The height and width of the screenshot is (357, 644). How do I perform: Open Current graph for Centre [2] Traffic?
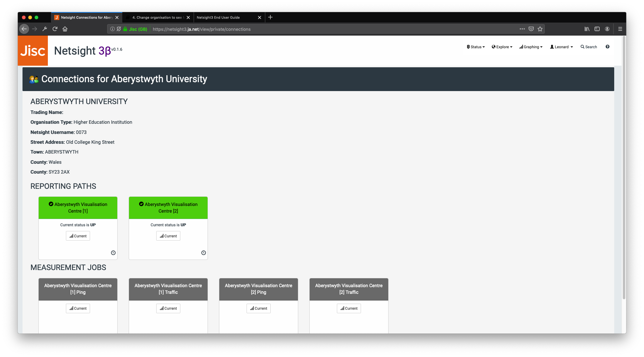click(349, 308)
